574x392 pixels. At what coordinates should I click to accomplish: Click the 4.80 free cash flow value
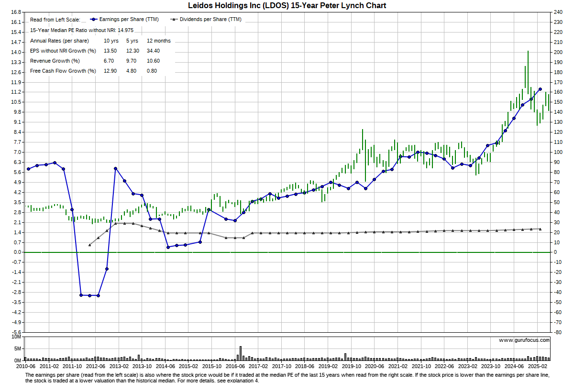click(x=132, y=71)
